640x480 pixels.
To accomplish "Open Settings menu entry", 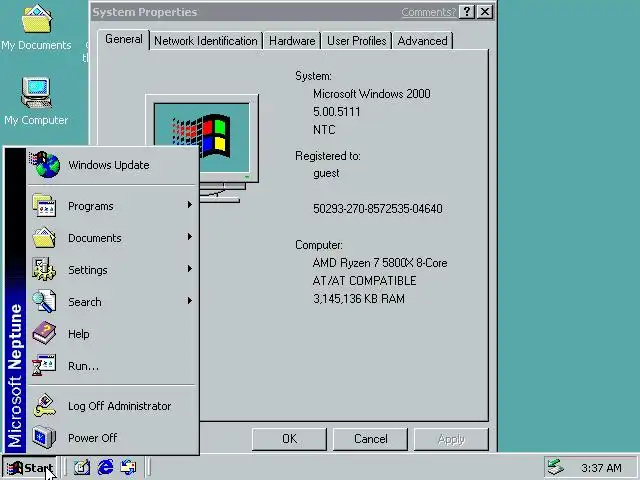I will 112,269.
